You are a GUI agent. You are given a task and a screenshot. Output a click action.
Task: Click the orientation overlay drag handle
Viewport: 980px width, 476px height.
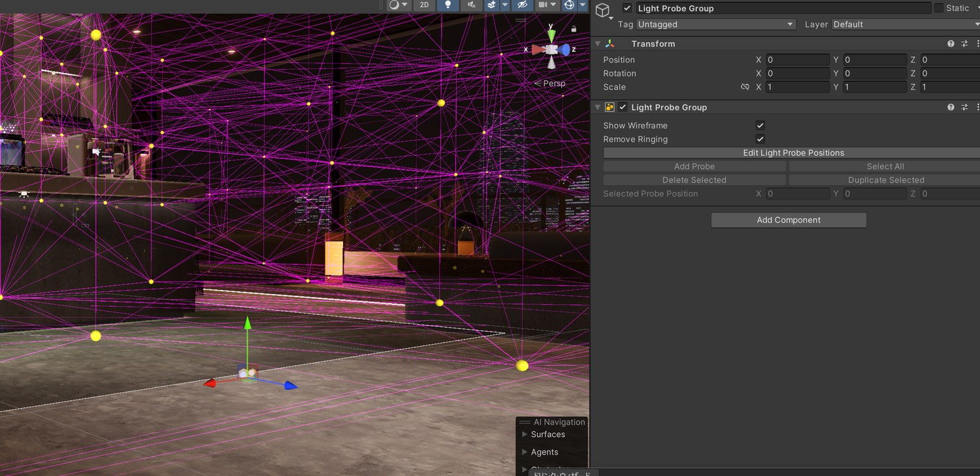521,20
